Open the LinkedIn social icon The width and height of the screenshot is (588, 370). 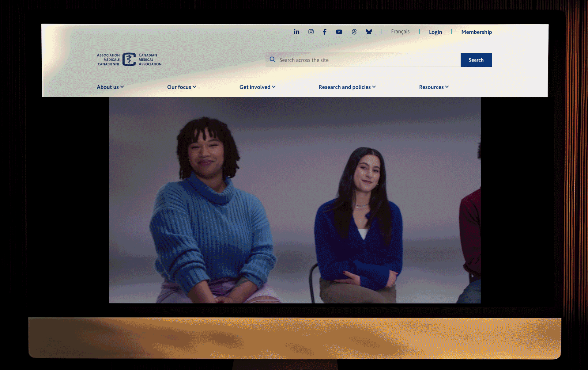point(296,32)
